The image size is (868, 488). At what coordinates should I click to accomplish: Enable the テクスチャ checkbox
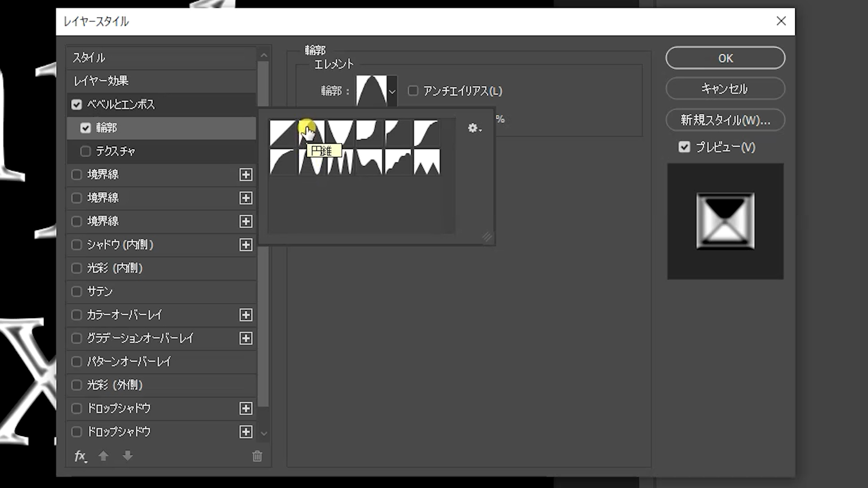click(x=85, y=151)
